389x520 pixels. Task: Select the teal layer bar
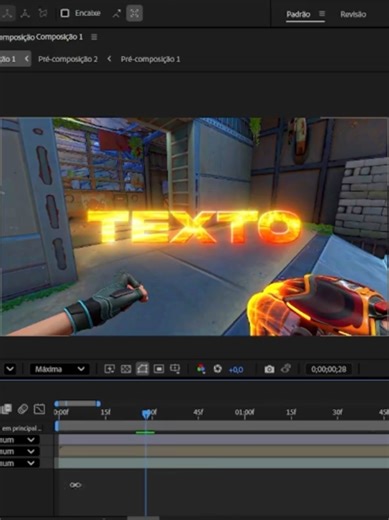click(x=224, y=463)
